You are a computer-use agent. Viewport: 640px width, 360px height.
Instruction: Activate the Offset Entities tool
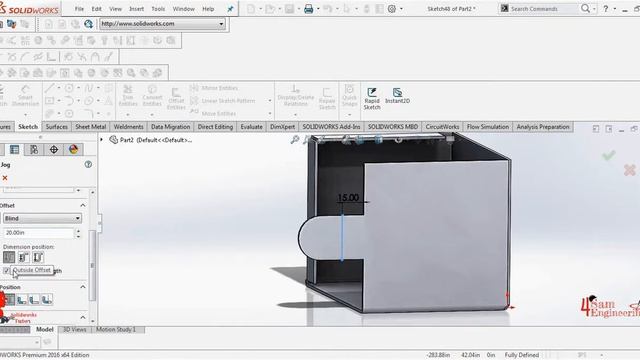coord(176,98)
